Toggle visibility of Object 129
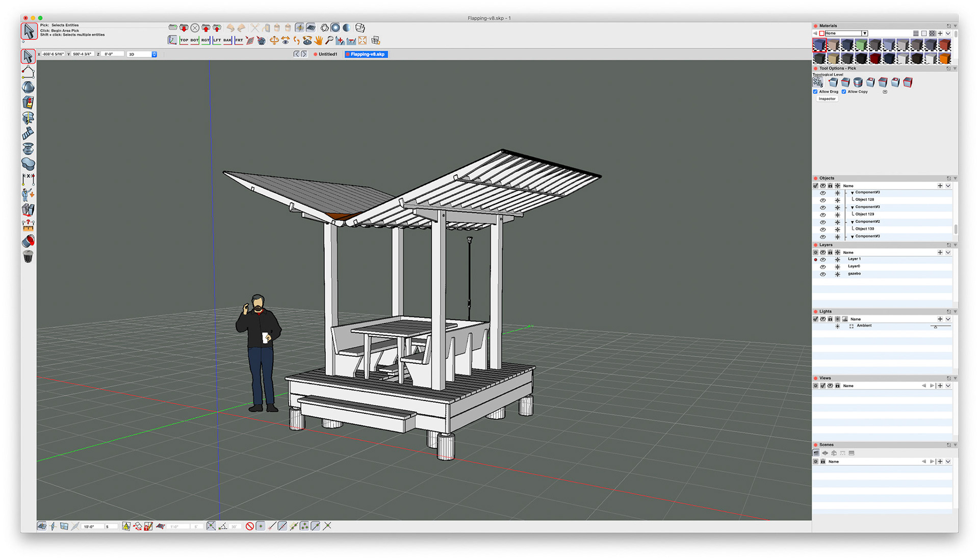 point(822,215)
